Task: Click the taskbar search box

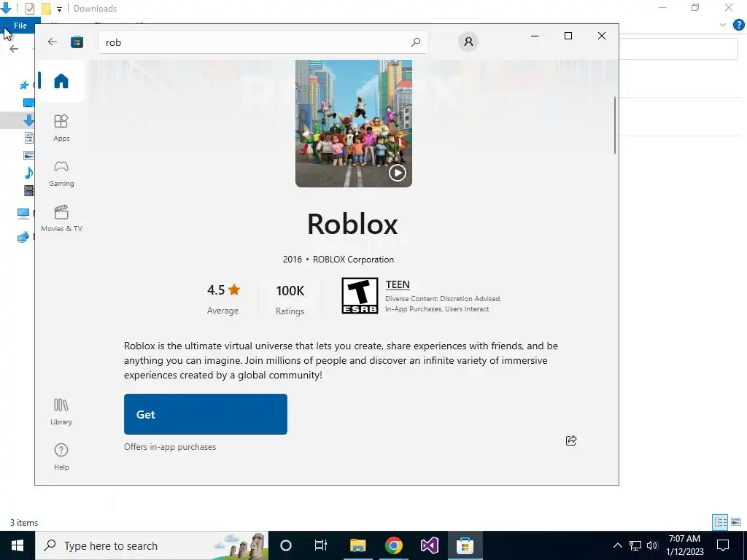Action: [152, 545]
